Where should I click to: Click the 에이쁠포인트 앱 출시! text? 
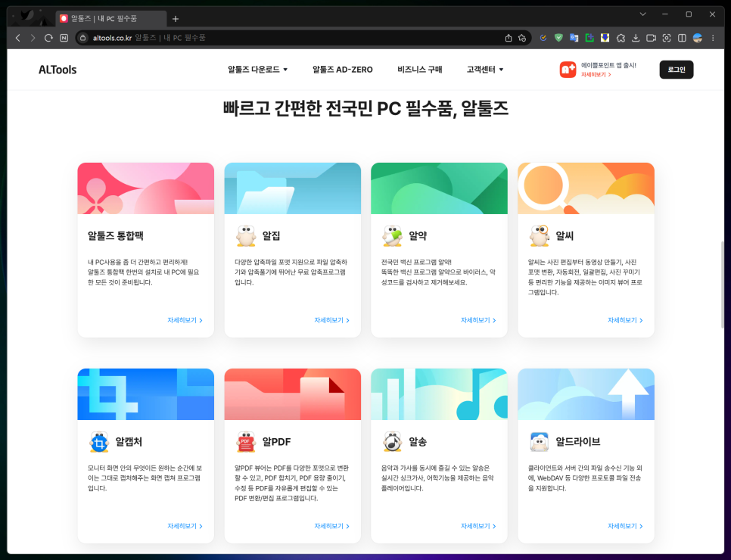(x=608, y=65)
